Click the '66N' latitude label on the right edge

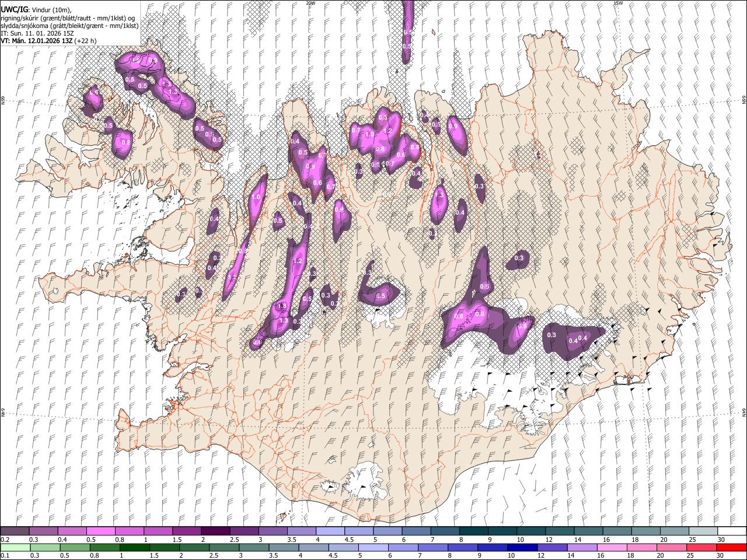(744, 101)
